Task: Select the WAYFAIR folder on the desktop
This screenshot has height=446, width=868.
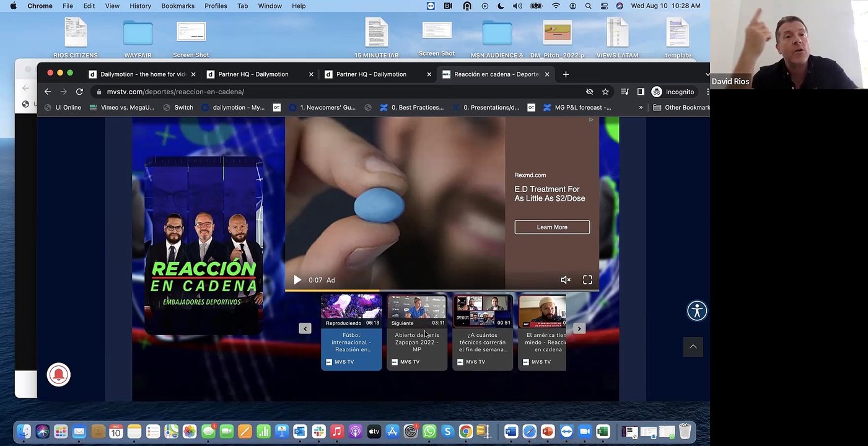Action: [x=138, y=38]
